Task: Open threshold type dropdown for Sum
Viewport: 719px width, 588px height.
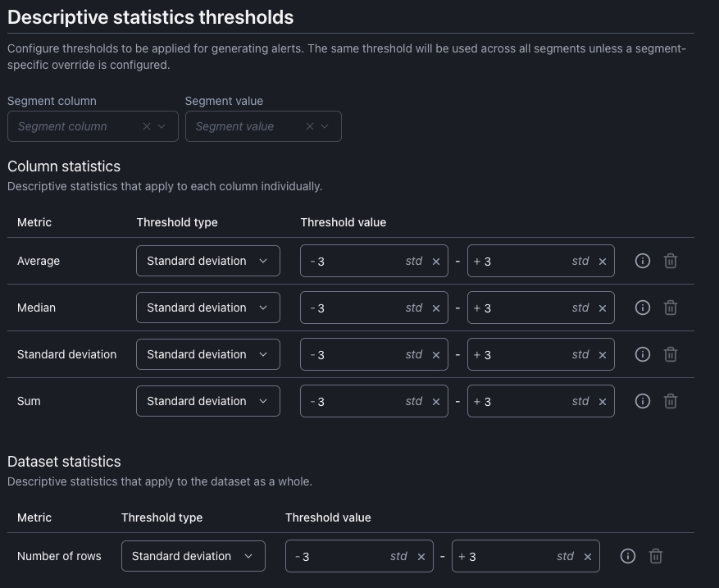Action: [x=207, y=401]
